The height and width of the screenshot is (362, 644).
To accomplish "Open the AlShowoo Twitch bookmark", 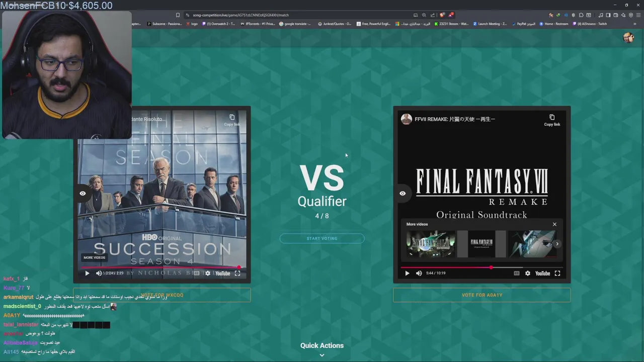I will [590, 24].
